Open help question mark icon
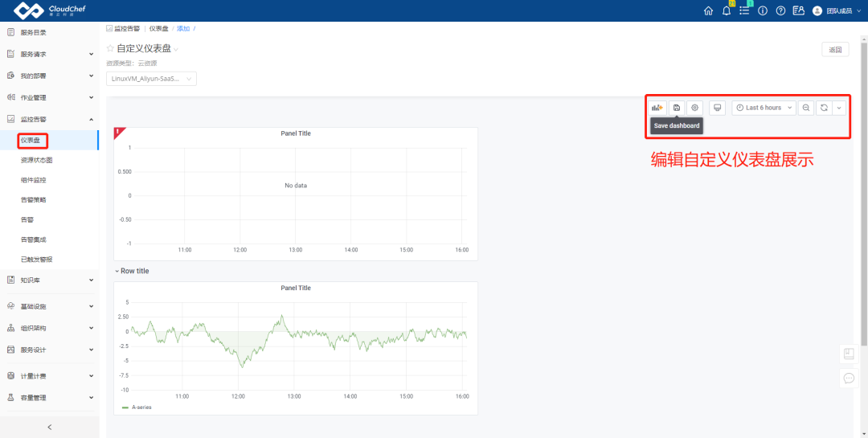Viewport: 868px width, 438px height. coord(780,10)
